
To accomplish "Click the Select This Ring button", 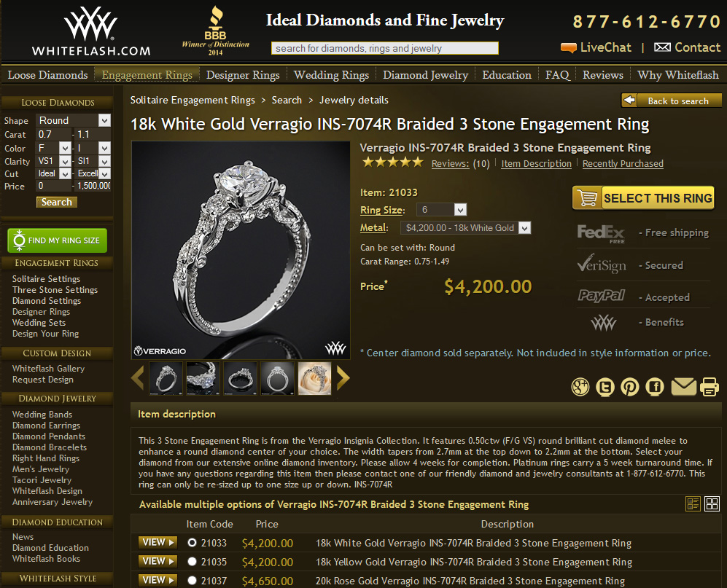I will [x=643, y=198].
